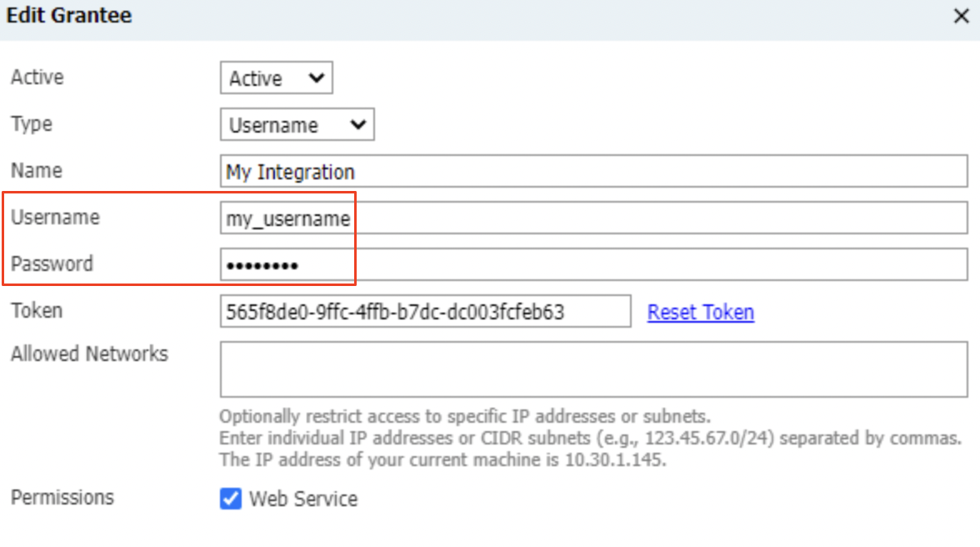Viewport: 980px width, 547px height.
Task: Close the Edit Grantee dialog
Action: click(x=961, y=17)
